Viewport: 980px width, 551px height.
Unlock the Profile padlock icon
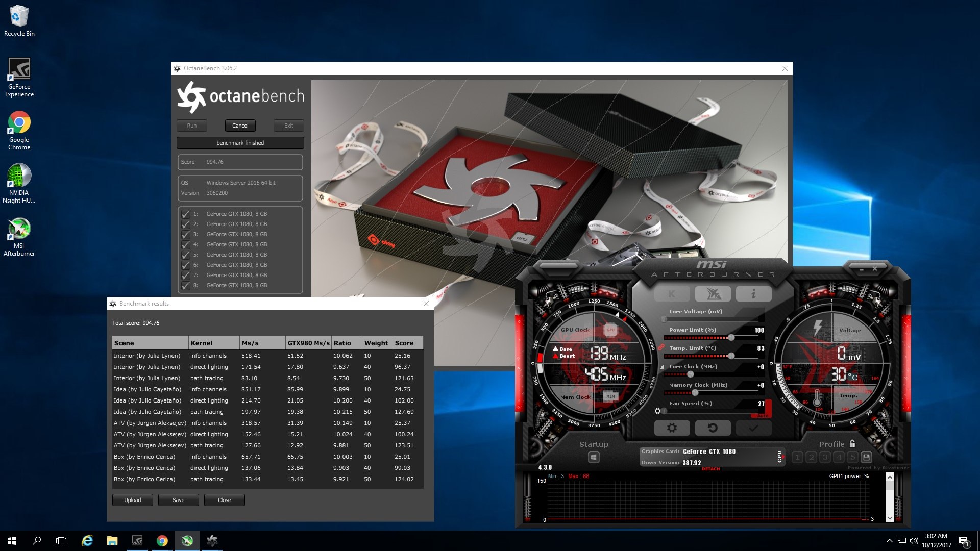point(852,443)
